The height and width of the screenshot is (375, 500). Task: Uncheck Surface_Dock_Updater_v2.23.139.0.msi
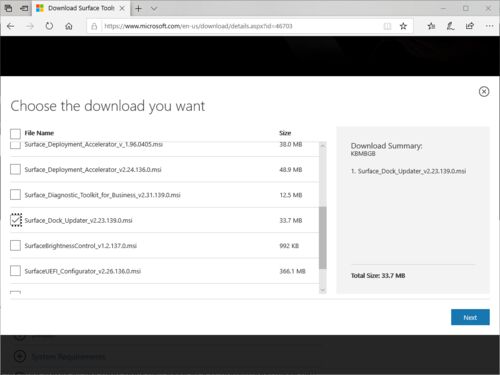(x=16, y=220)
